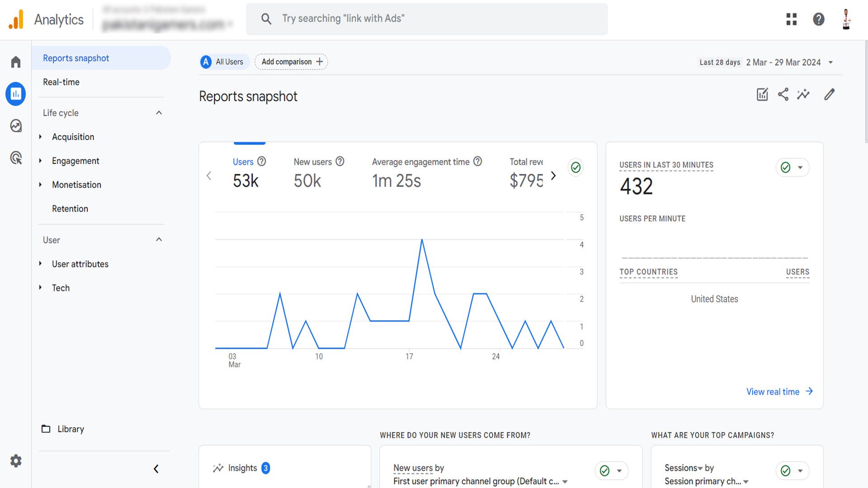
Task: Click the green check status on Users card
Action: [576, 168]
